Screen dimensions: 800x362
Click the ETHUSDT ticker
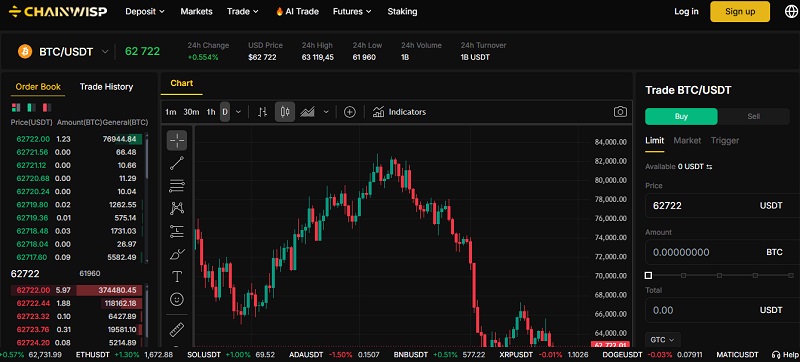coord(124,354)
